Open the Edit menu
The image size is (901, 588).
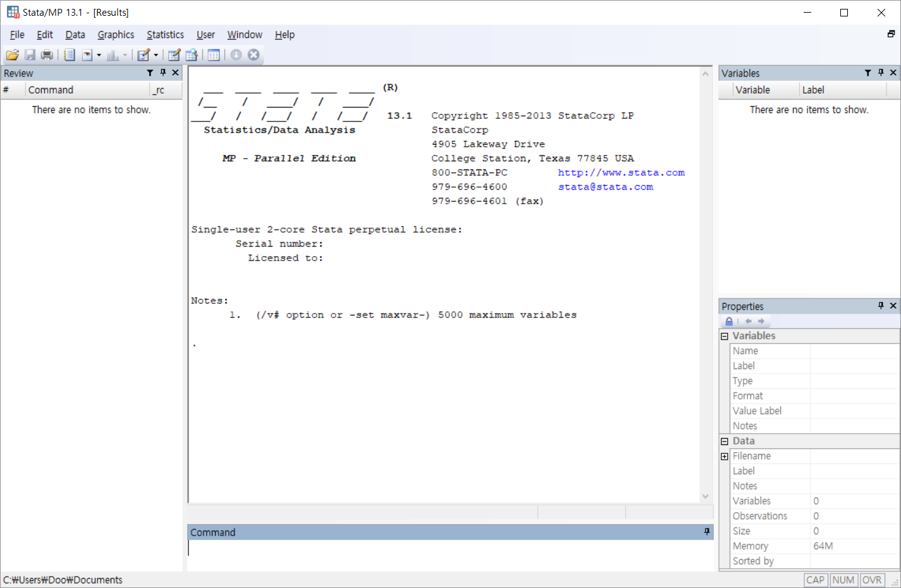tap(45, 35)
